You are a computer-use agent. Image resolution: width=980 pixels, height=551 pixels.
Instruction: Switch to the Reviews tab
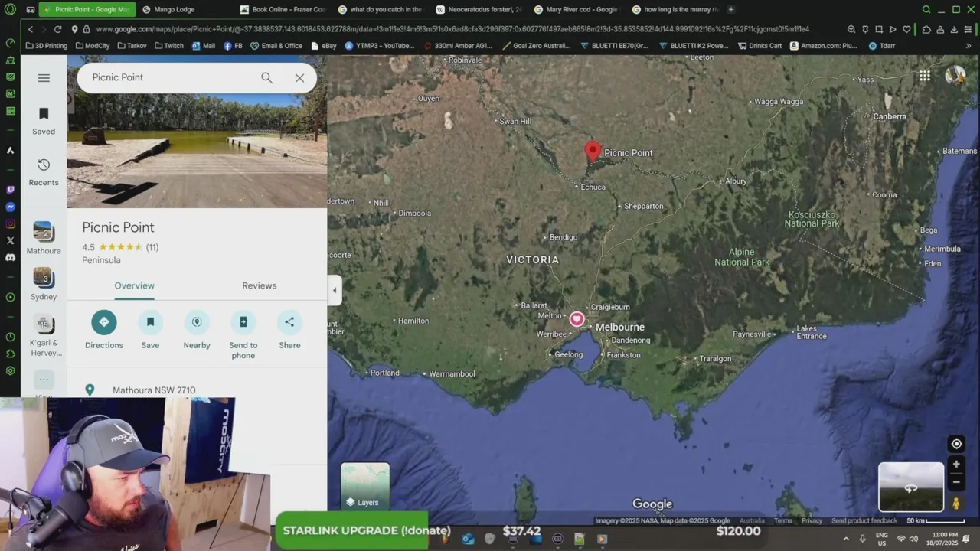pyautogui.click(x=260, y=285)
